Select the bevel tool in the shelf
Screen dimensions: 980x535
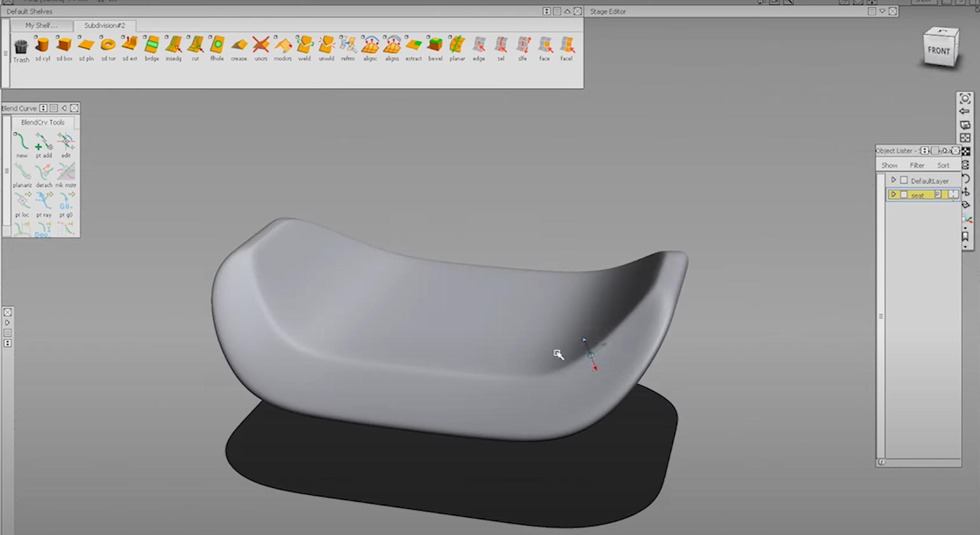click(435, 46)
